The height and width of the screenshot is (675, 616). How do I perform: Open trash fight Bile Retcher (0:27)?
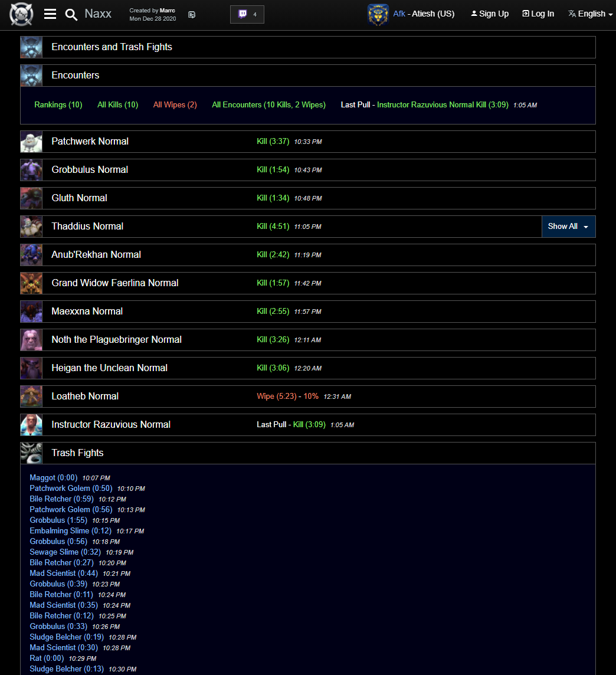point(61,563)
